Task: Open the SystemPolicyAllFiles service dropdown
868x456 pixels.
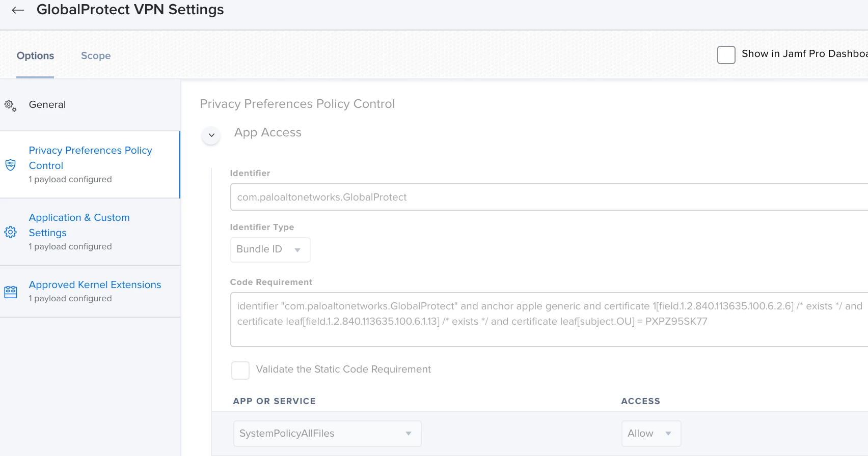Action: tap(327, 434)
